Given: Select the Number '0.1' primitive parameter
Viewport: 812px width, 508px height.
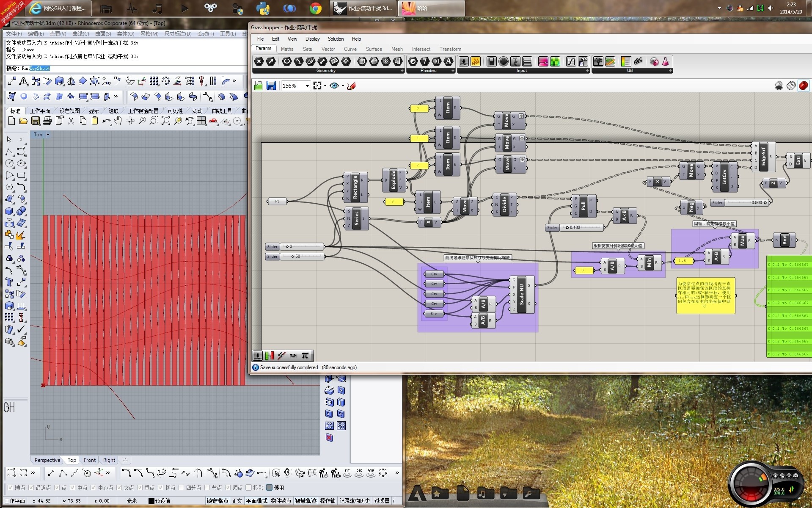Looking at the screenshot, I should click(437, 61).
